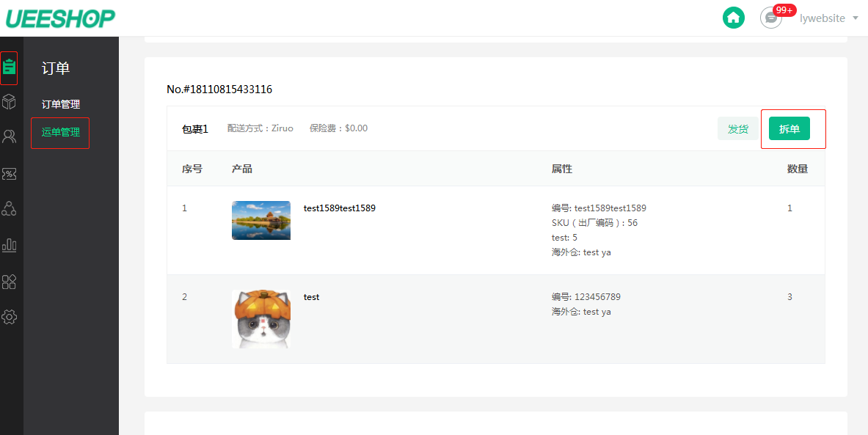Click 编号: test1589test1589 attribute text
Image resolution: width=868 pixels, height=435 pixels.
click(x=599, y=208)
